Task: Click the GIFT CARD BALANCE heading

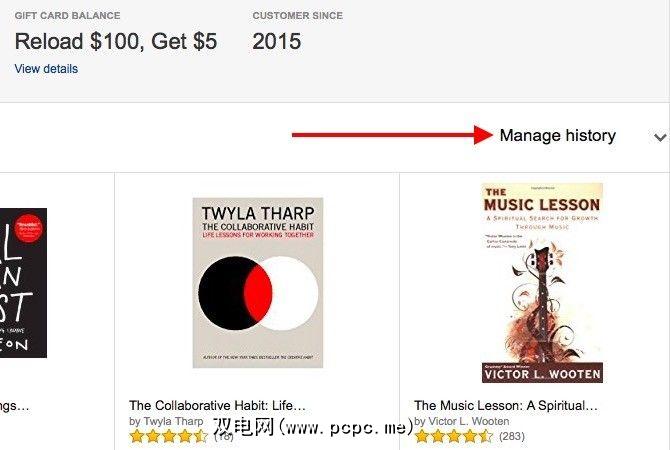Action: click(68, 16)
